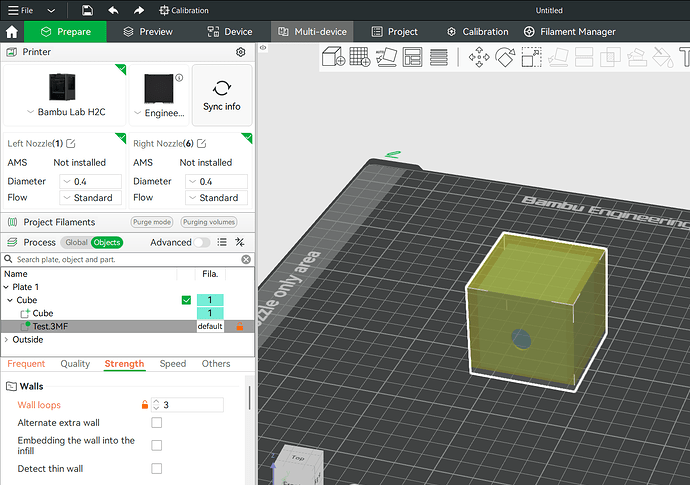Open the layer height lines icon

point(439,57)
